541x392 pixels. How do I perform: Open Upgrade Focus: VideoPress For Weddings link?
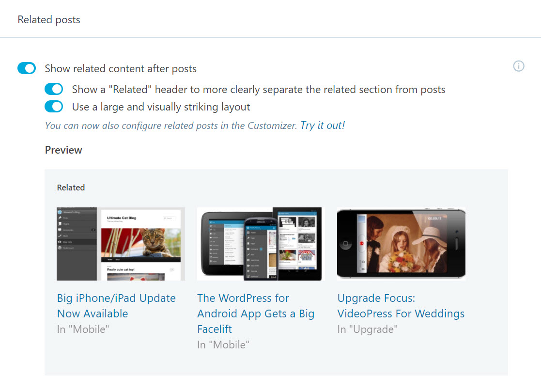tap(401, 306)
